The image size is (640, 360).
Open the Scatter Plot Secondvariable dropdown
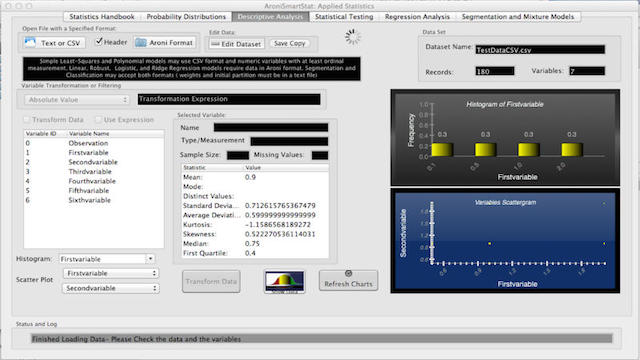click(111, 288)
